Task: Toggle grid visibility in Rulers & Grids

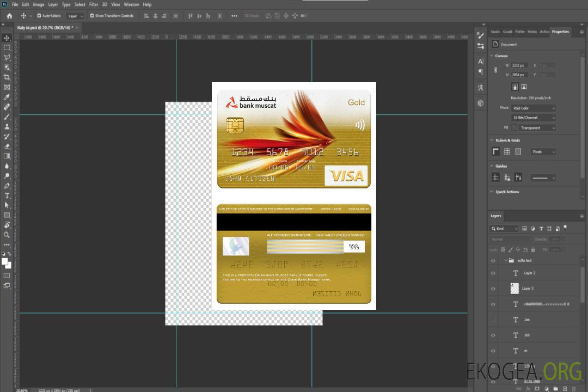Action: [x=507, y=151]
